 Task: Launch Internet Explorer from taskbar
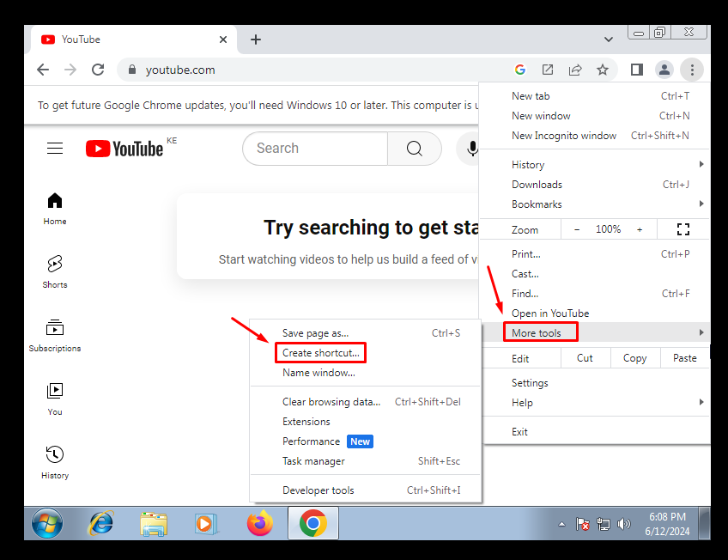[100, 523]
